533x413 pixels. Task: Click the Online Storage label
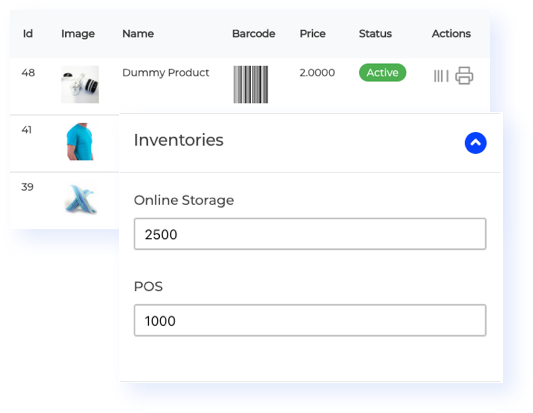[184, 200]
